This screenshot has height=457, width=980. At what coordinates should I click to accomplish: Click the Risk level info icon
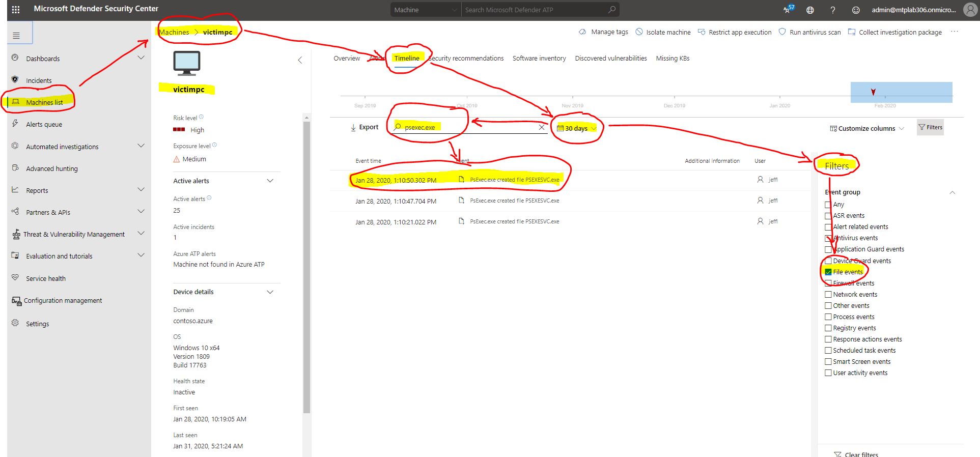pos(201,117)
